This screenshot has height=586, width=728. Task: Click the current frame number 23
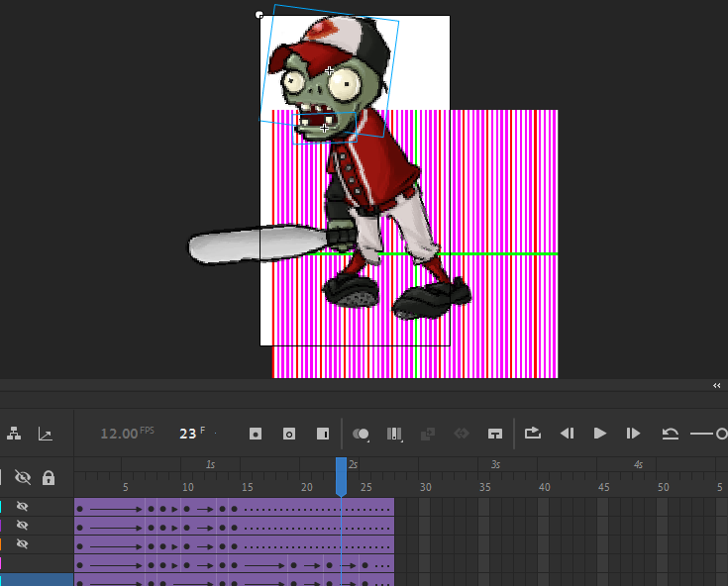(x=187, y=434)
